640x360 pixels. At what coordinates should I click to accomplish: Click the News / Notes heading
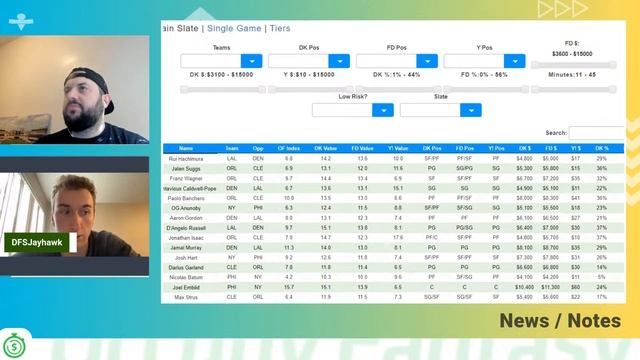pyautogui.click(x=560, y=321)
